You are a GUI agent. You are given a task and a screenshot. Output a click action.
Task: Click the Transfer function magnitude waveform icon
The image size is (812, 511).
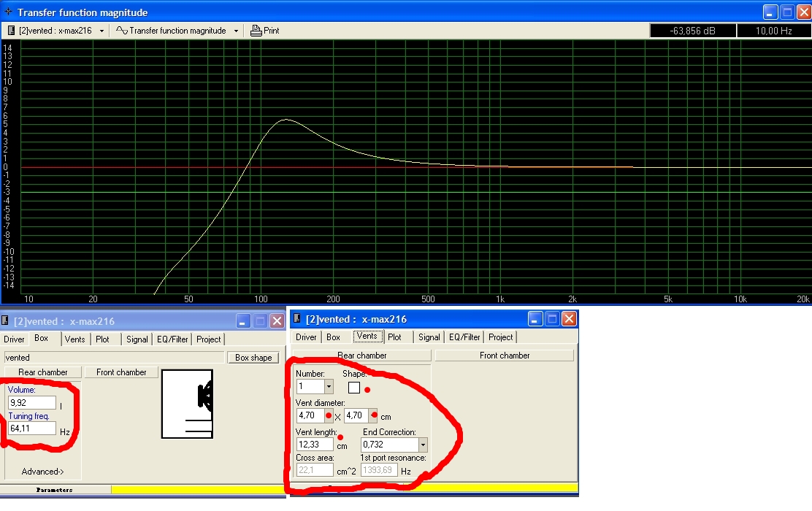pyautogui.click(x=122, y=31)
